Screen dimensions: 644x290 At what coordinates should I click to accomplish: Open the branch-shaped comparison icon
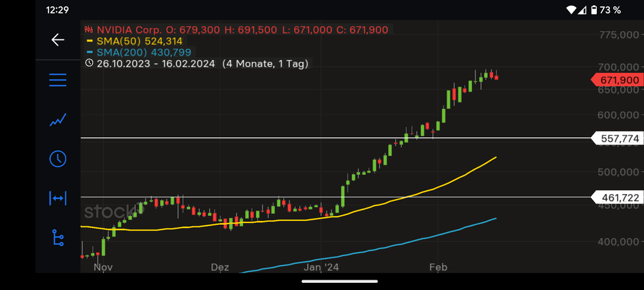(x=58, y=238)
